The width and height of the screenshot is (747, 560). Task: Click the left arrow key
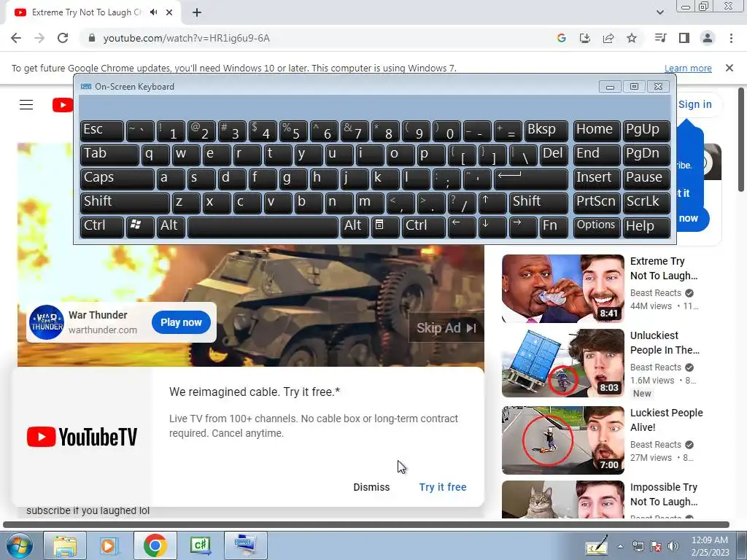point(462,227)
